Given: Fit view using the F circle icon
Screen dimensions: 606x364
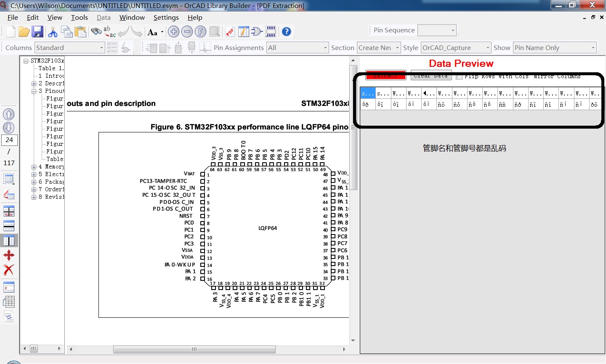Looking at the screenshot, I should pos(201,32).
